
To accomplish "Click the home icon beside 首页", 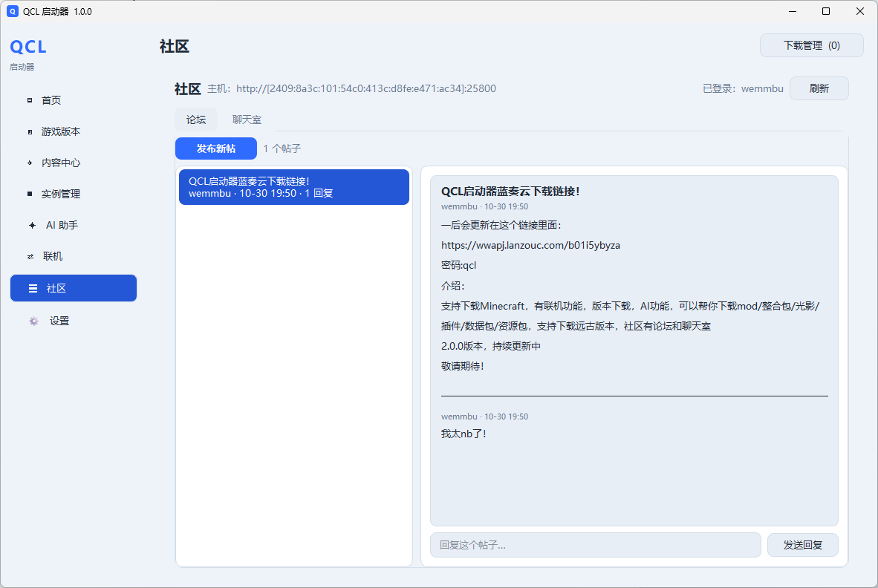I will (x=30, y=100).
